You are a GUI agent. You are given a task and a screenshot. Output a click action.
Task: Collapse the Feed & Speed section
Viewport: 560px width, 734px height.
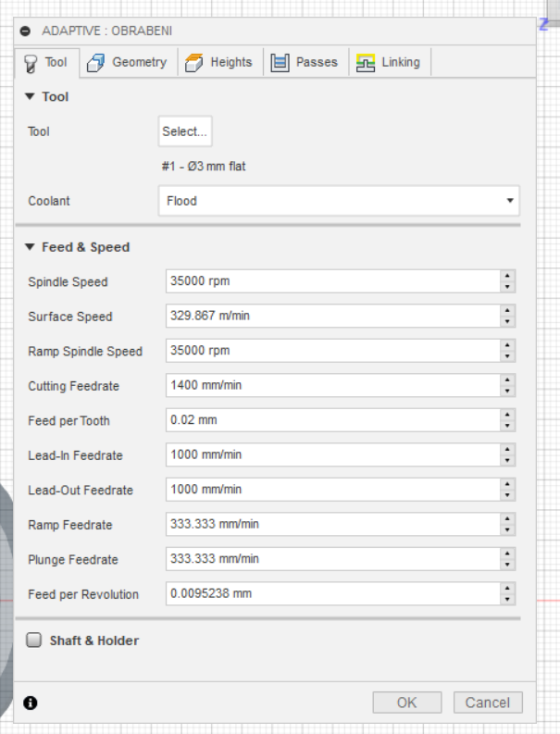pos(30,247)
